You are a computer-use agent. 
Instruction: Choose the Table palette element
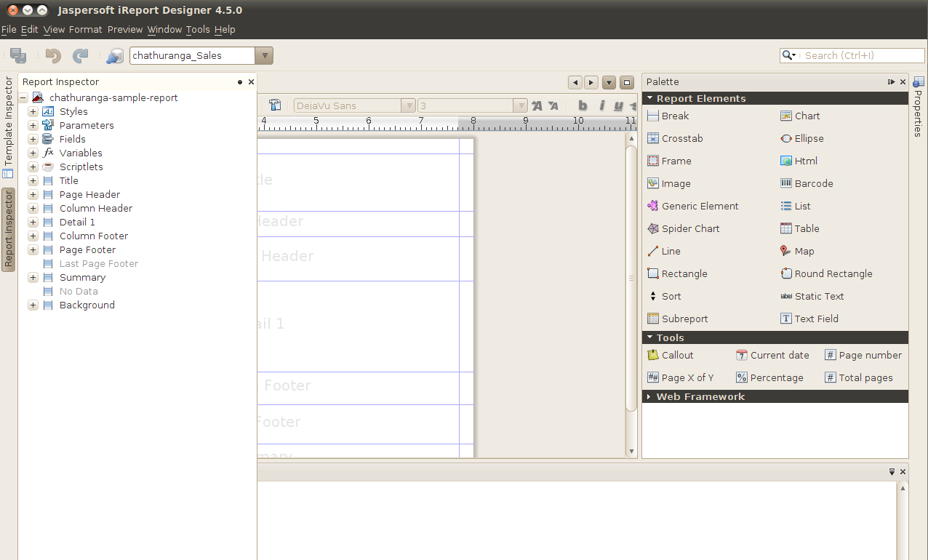[x=800, y=228]
